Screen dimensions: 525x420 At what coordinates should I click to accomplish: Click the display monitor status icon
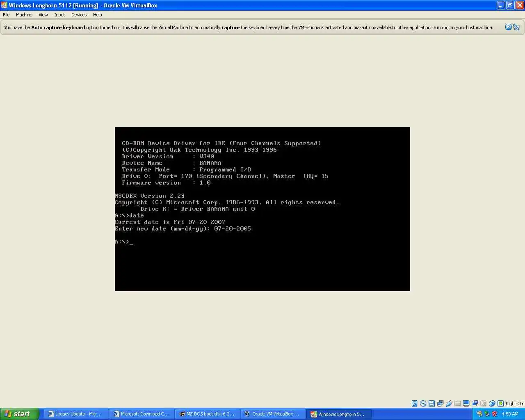click(466, 404)
